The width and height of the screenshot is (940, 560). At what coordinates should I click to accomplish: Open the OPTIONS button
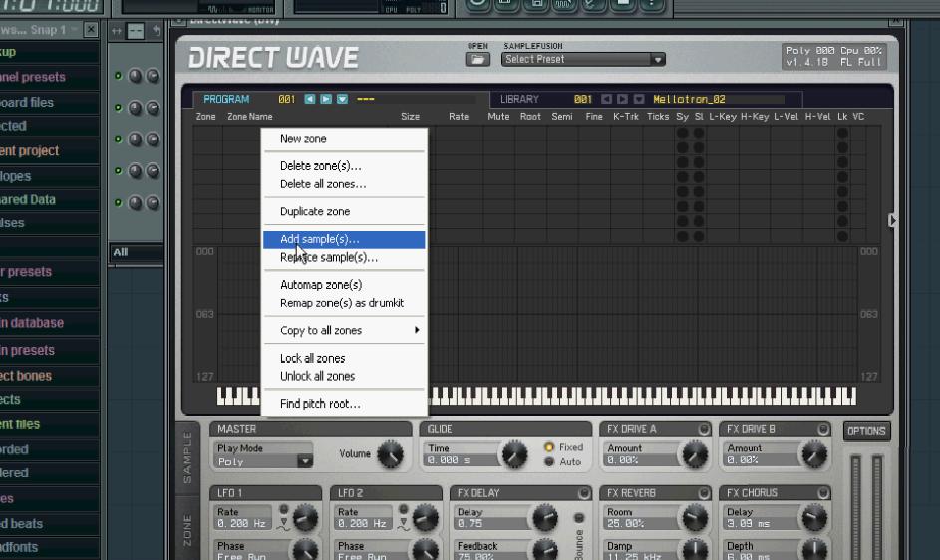click(x=866, y=431)
